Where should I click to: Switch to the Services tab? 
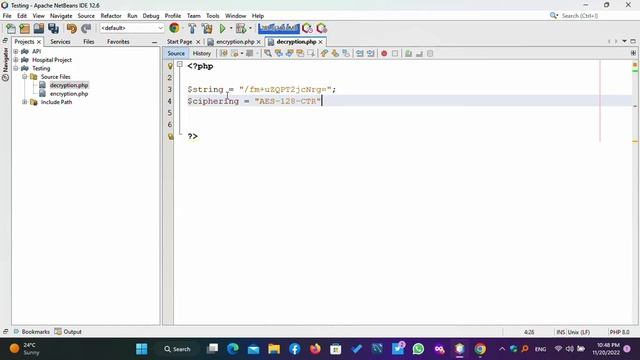[60, 42]
